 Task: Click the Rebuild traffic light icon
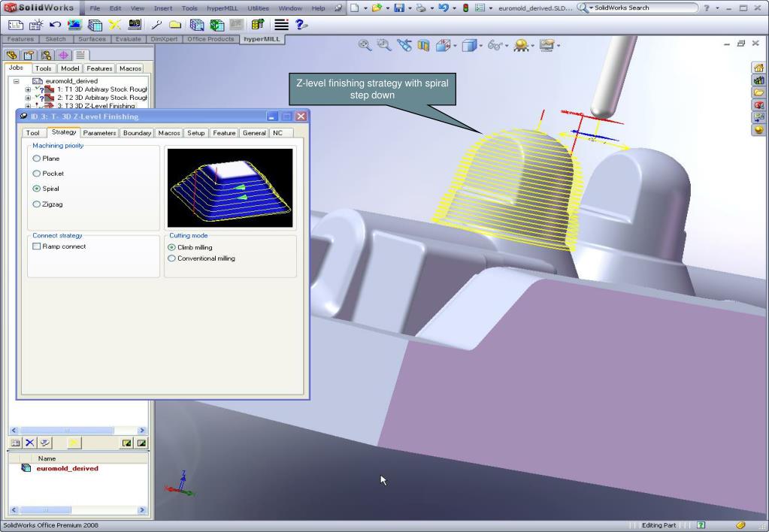(x=465, y=8)
